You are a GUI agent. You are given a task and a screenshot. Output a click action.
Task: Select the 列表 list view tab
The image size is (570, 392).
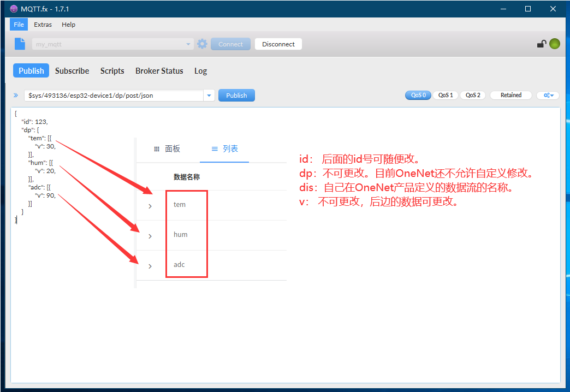224,149
